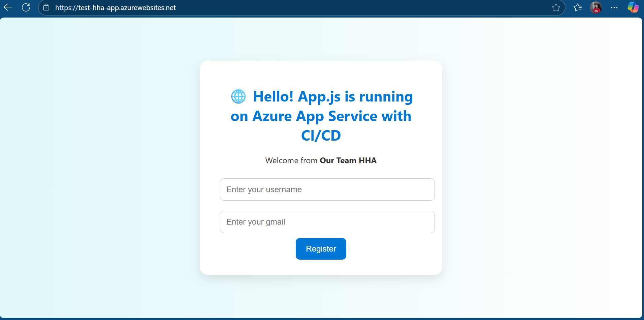Click the Welcome from line of text
Viewport: 644px width, 320px height.
[x=291, y=161]
